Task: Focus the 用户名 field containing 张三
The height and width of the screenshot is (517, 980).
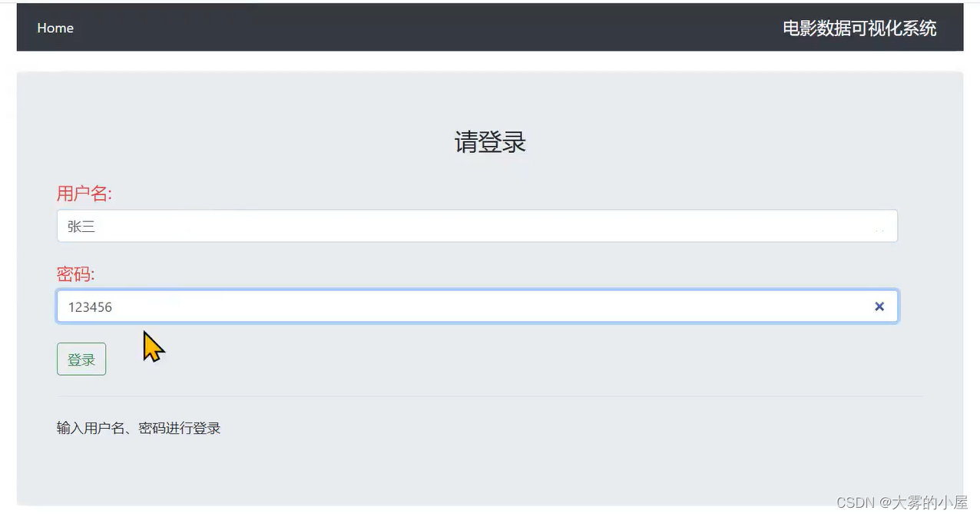Action: coord(477,227)
